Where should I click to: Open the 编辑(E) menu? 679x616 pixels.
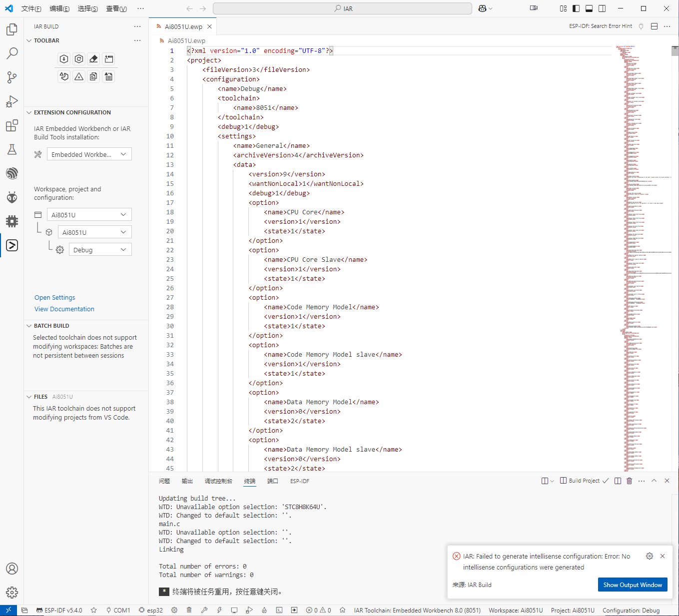[59, 8]
